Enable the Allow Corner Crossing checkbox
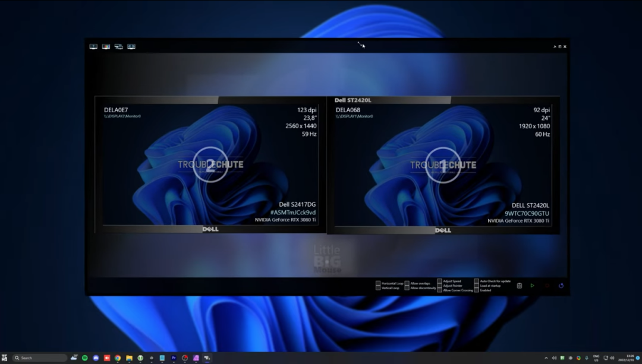The width and height of the screenshot is (642, 364). 439,290
